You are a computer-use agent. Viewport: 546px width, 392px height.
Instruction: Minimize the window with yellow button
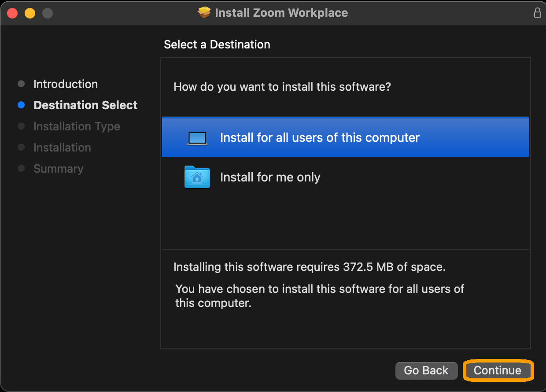[x=30, y=13]
